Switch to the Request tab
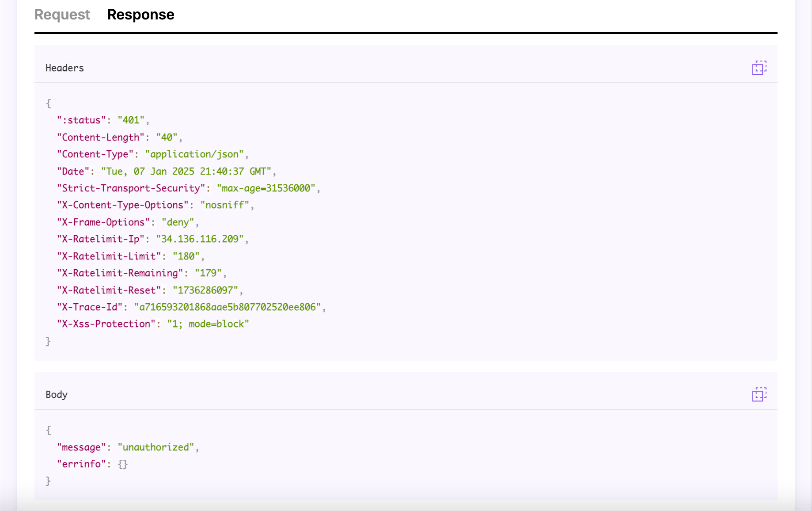 [x=62, y=14]
